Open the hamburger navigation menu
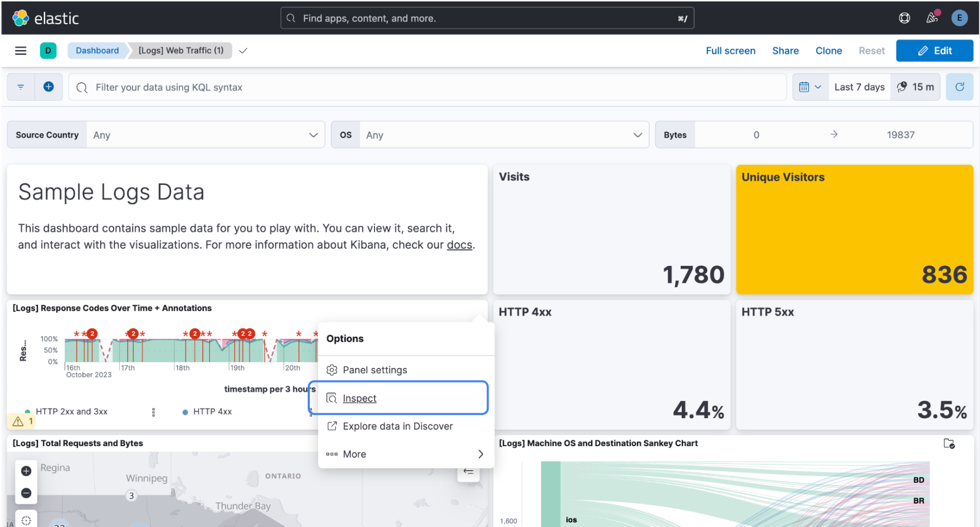The width and height of the screenshot is (980, 527). (21, 51)
